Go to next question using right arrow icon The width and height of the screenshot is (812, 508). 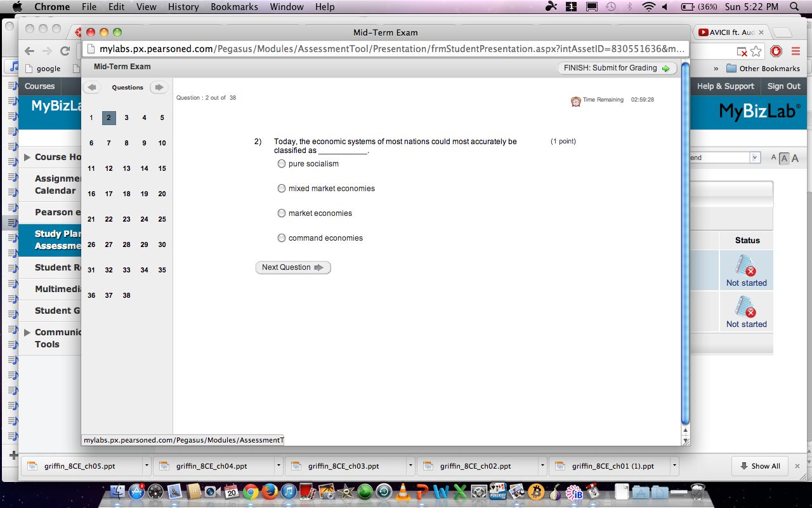(x=159, y=88)
